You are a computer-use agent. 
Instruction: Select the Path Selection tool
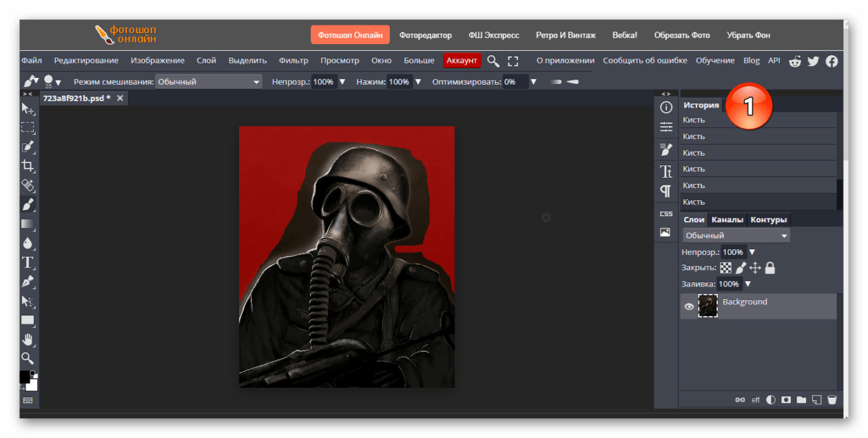28,301
